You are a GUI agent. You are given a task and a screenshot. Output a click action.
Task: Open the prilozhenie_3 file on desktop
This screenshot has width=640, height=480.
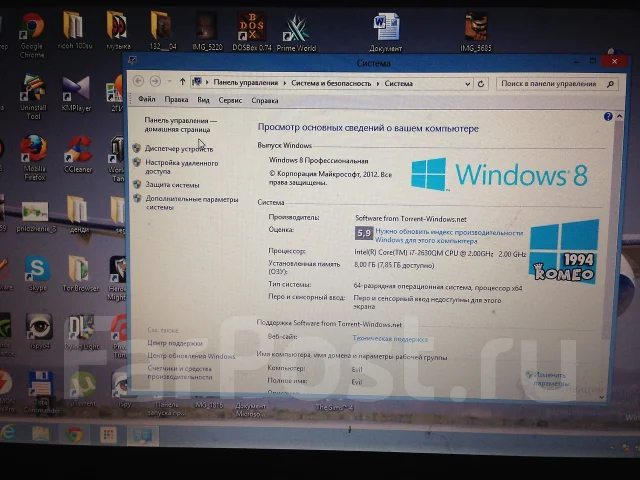[36, 217]
